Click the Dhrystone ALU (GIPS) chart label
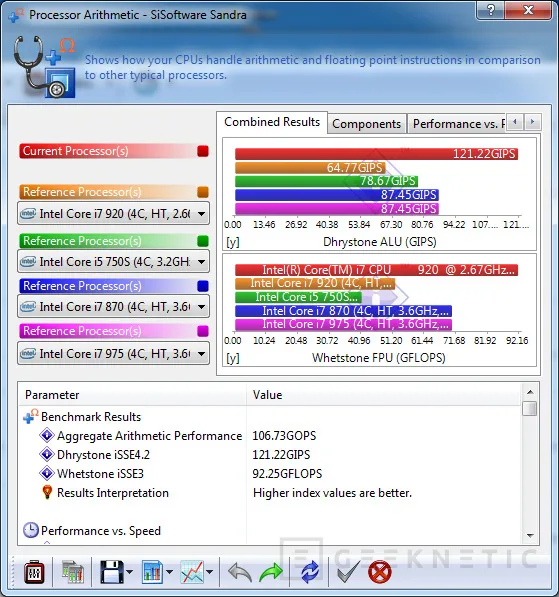The image size is (559, 597). click(x=380, y=242)
